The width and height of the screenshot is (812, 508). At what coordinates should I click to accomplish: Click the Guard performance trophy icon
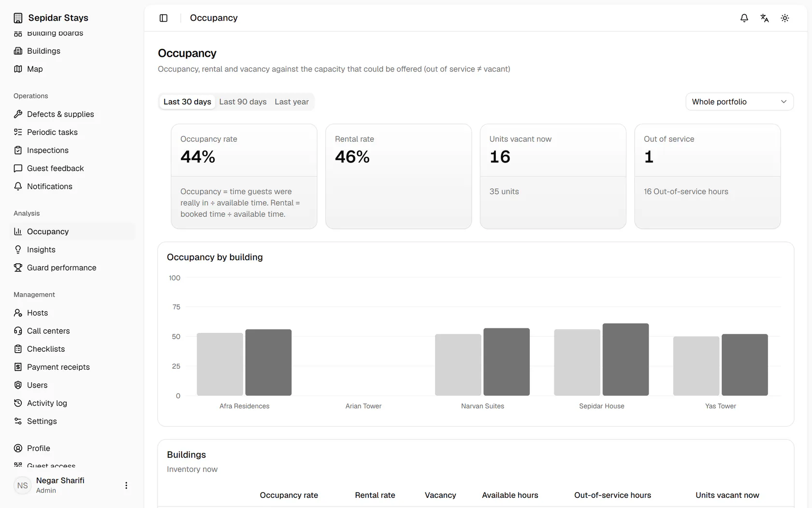[18, 268]
